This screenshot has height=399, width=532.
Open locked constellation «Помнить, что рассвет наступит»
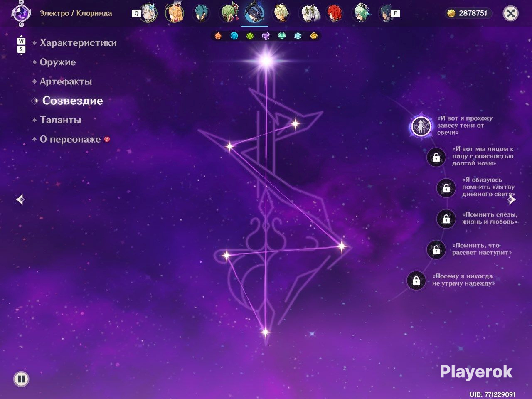click(436, 250)
